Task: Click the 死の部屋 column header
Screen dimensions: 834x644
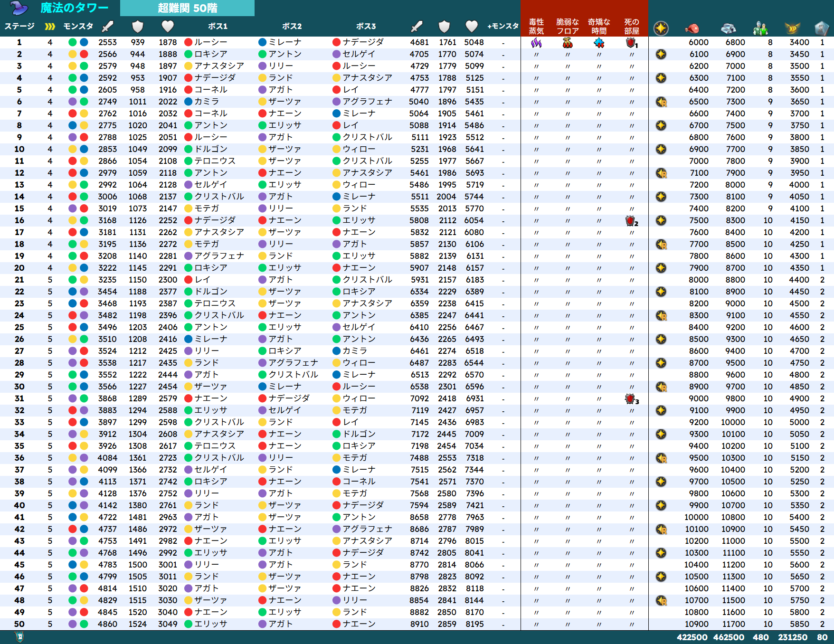Action: [632, 27]
